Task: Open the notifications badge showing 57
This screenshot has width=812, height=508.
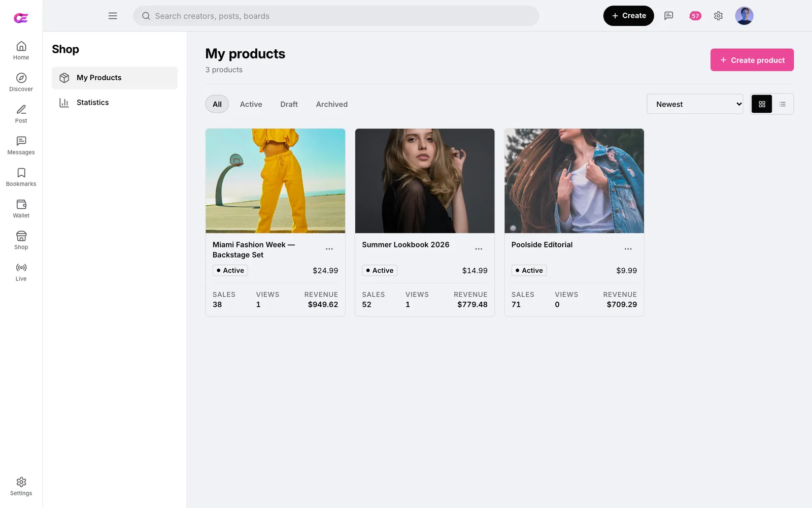Action: coord(695,16)
